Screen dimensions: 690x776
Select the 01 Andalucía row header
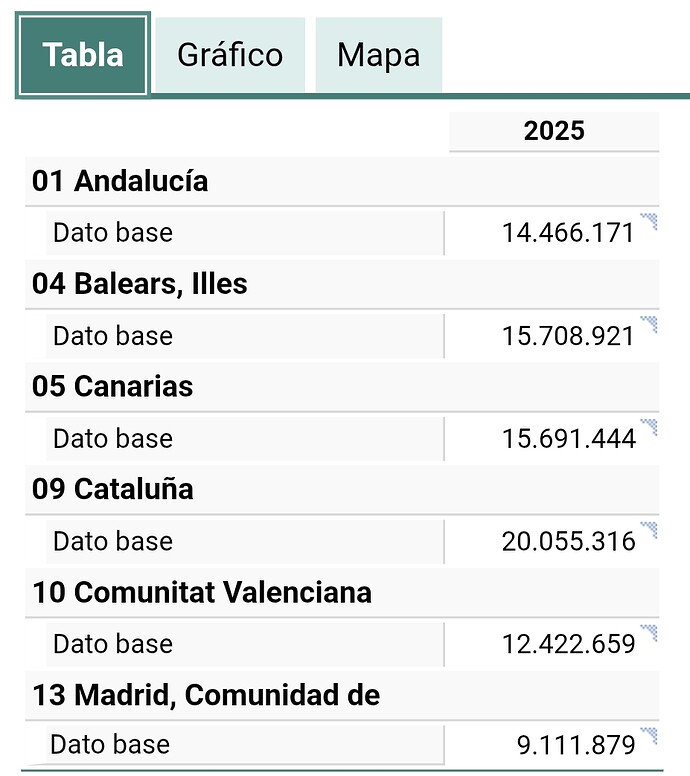tap(120, 181)
